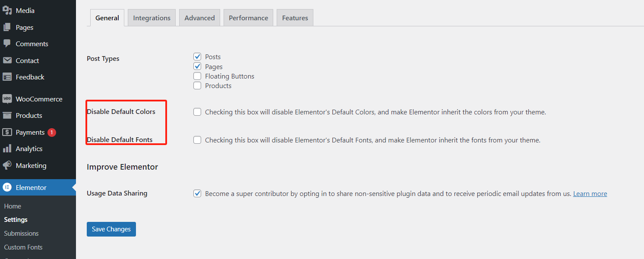Enable the Floating Buttons checkbox

(197, 76)
